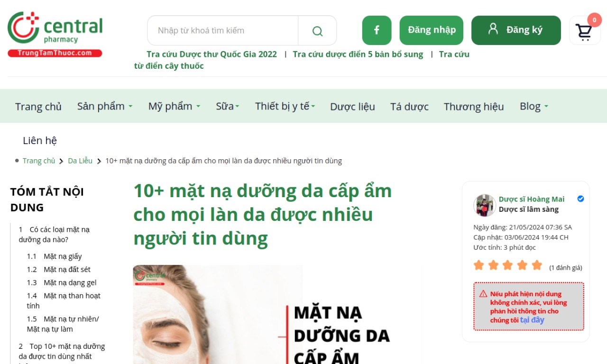Click the article face mask hero image

[x=277, y=314]
